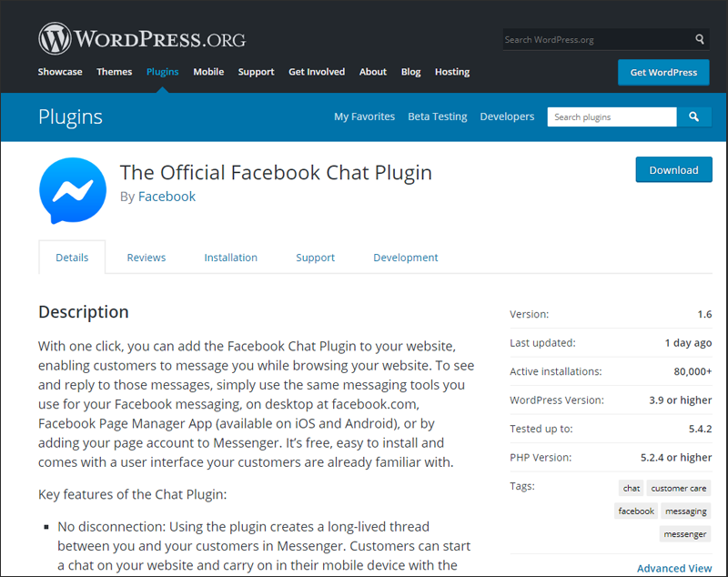Click 'Key features of the Chat Plugin:' text

tap(132, 494)
